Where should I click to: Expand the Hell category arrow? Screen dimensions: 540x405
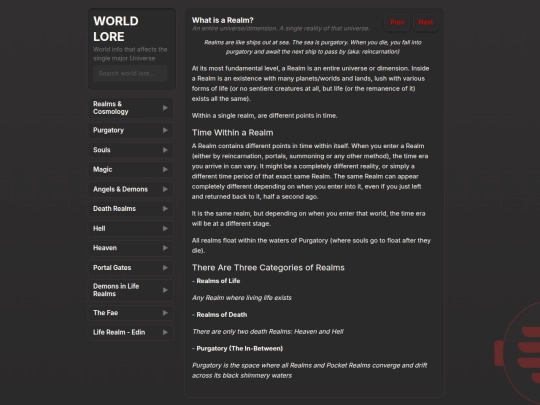pyautogui.click(x=165, y=228)
